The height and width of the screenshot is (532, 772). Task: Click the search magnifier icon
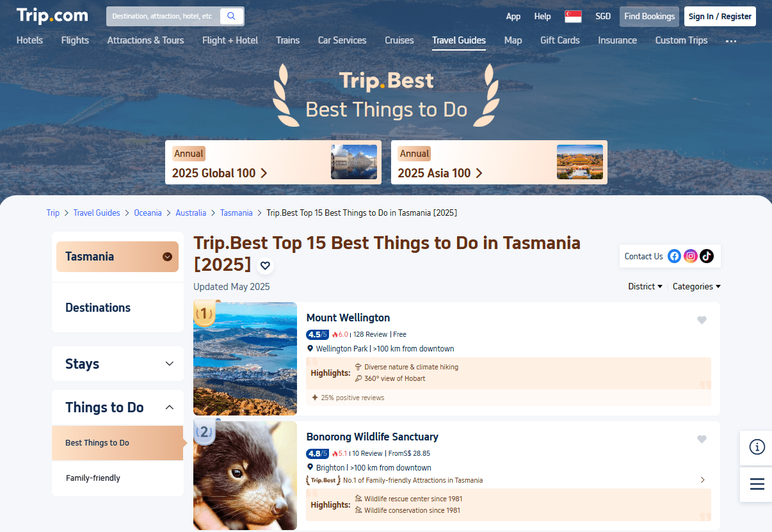231,16
